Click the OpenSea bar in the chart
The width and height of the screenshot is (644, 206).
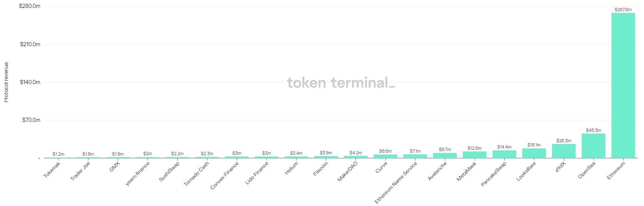(x=593, y=146)
